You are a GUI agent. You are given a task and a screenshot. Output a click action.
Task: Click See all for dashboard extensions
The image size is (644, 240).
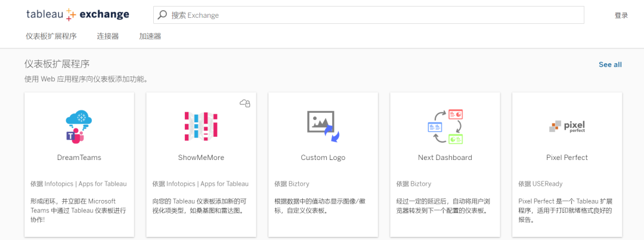(x=610, y=64)
